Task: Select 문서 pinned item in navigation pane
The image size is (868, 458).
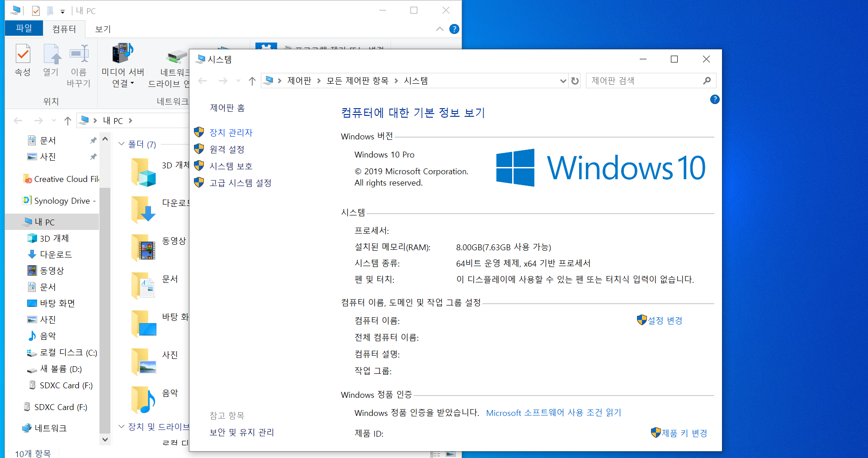Action: 48,140
